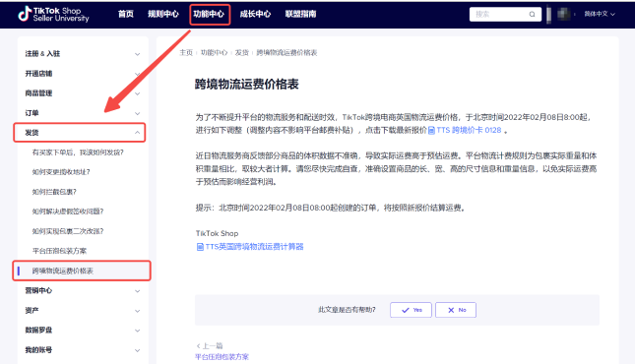The image size is (635, 364).
Task: Click the TikTok Shop Seller University logo
Action: (x=53, y=14)
